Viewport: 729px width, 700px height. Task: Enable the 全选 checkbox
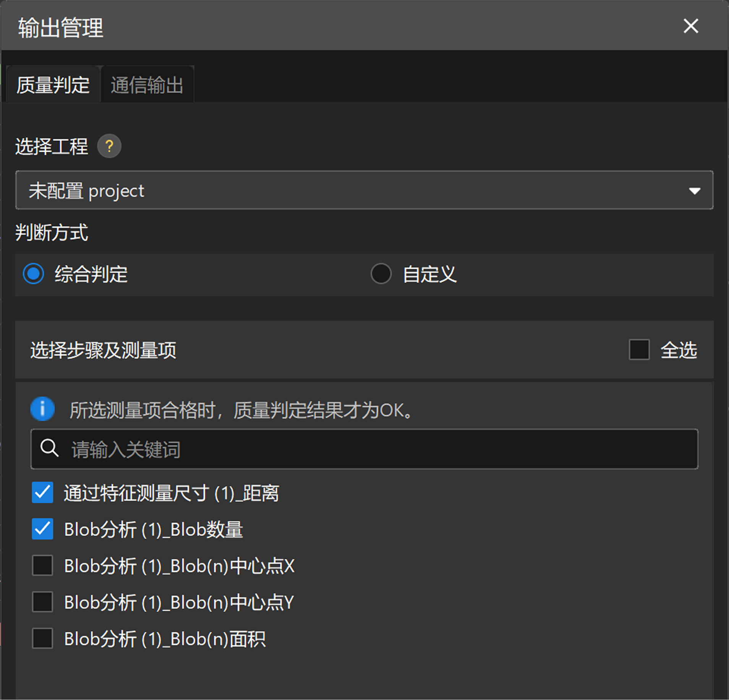tap(639, 349)
